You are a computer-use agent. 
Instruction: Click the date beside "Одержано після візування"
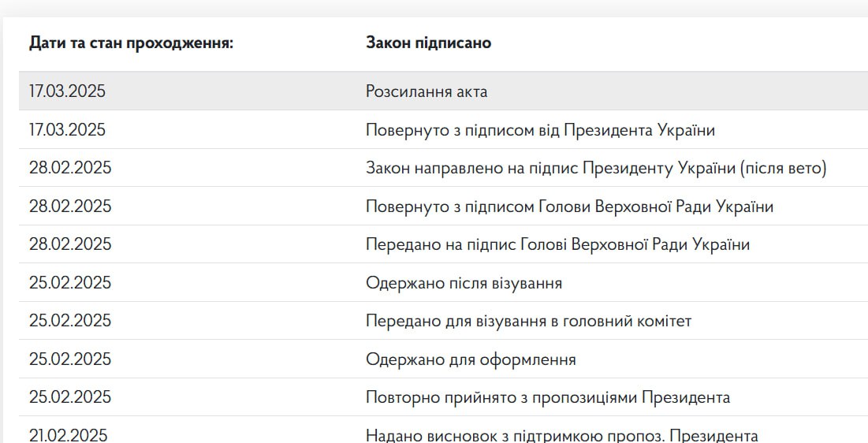[x=70, y=283]
